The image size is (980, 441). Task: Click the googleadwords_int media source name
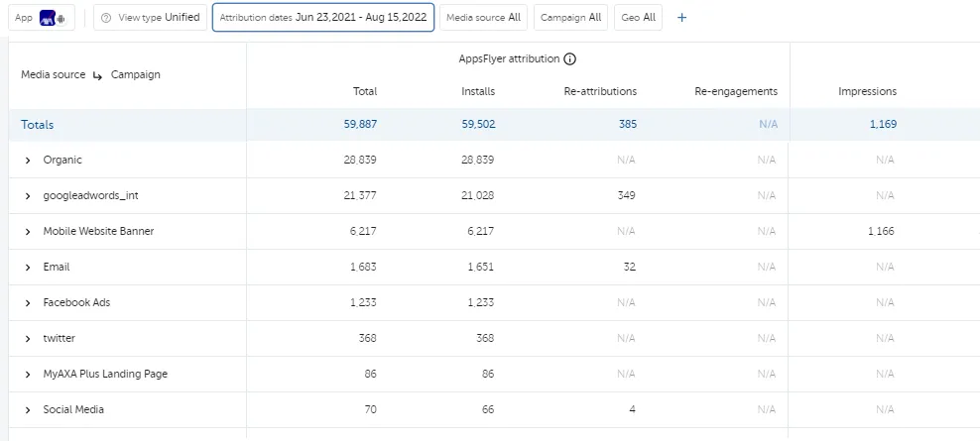(x=90, y=195)
